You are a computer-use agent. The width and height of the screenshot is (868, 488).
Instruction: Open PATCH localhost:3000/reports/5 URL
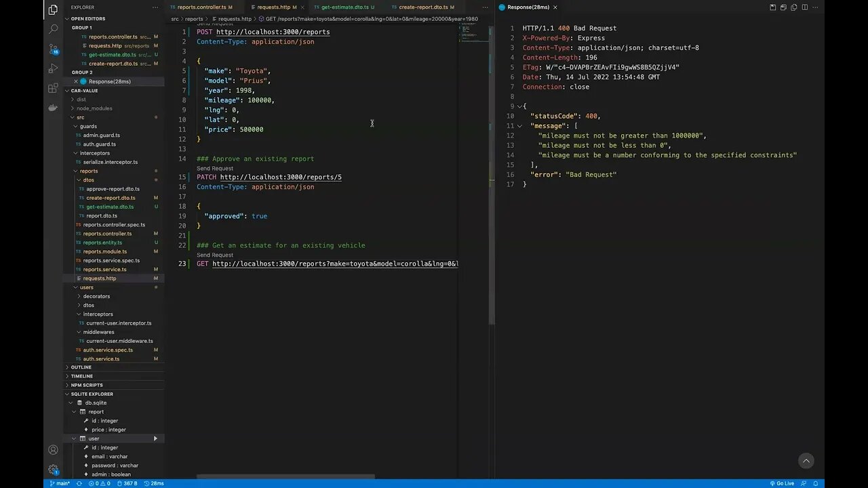(x=281, y=177)
